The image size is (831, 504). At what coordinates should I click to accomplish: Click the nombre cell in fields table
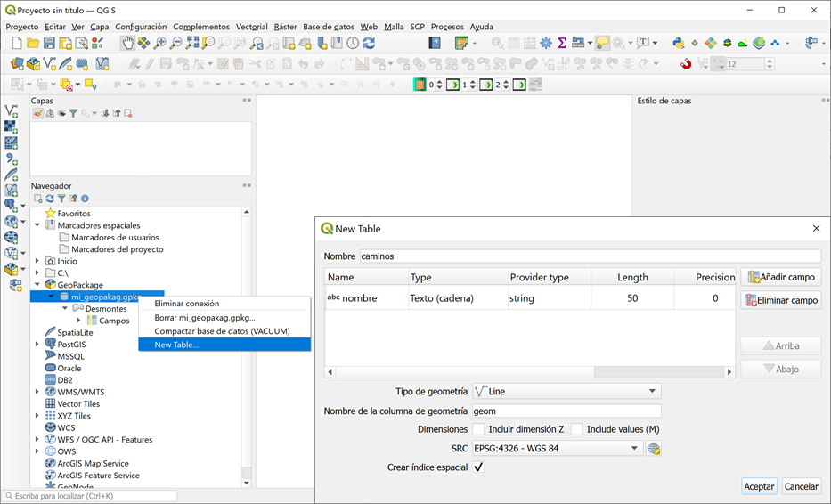tap(366, 298)
